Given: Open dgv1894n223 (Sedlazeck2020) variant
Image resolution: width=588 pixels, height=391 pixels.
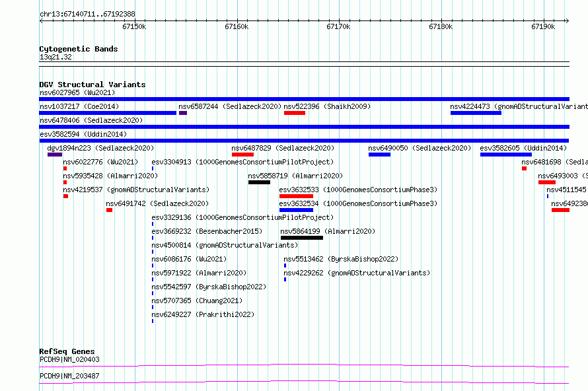Looking at the screenshot, I should pos(100,148).
